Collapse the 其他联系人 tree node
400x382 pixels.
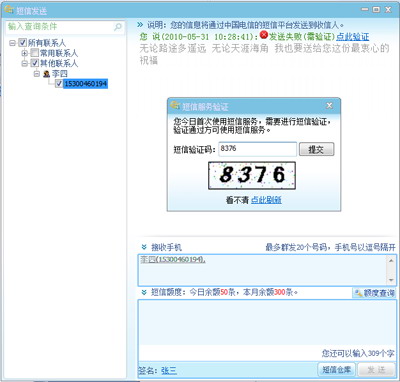tap(24, 63)
